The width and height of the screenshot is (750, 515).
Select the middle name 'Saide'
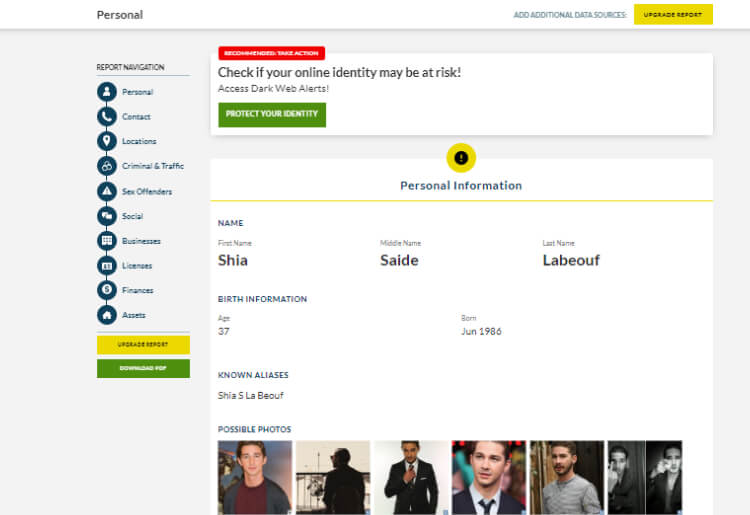399,261
